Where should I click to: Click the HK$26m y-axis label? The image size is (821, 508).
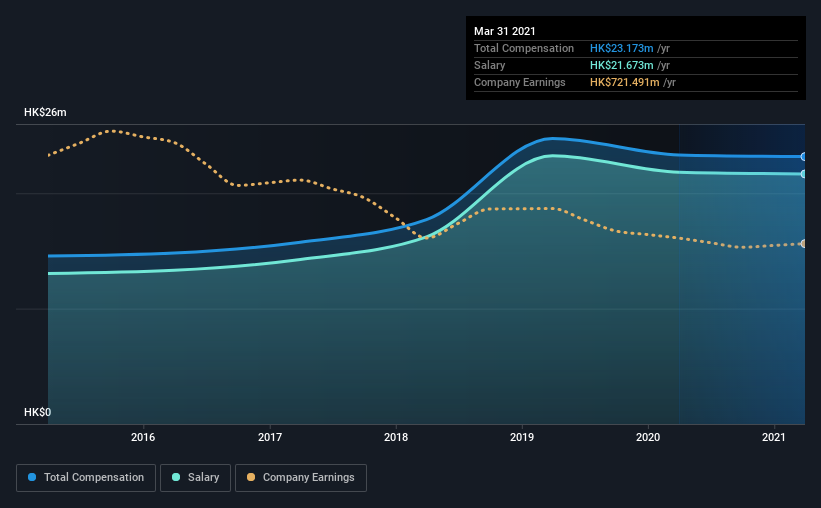point(45,113)
